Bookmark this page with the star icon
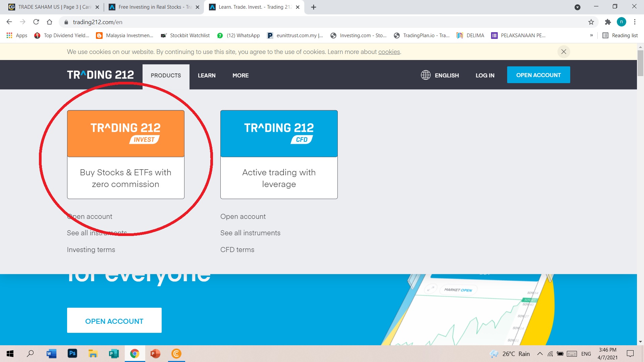This screenshot has height=362, width=644. pos(591,22)
